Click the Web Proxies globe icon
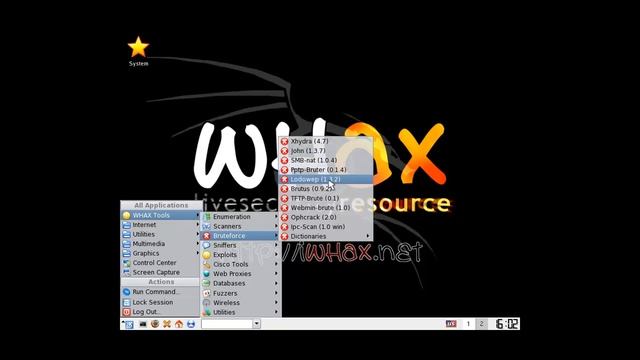Screen dimensions: 640x360 click(x=207, y=273)
